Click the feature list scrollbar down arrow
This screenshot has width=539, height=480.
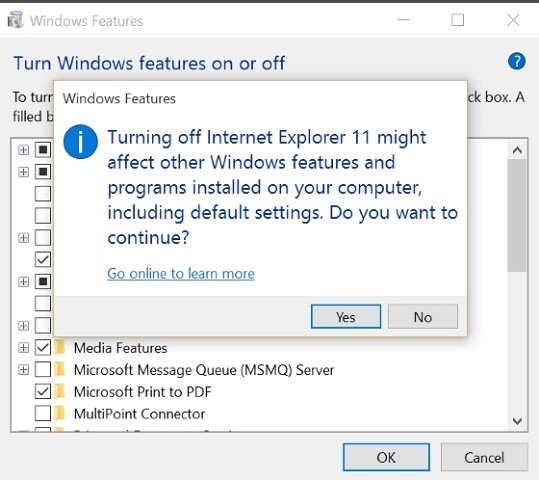point(517,421)
